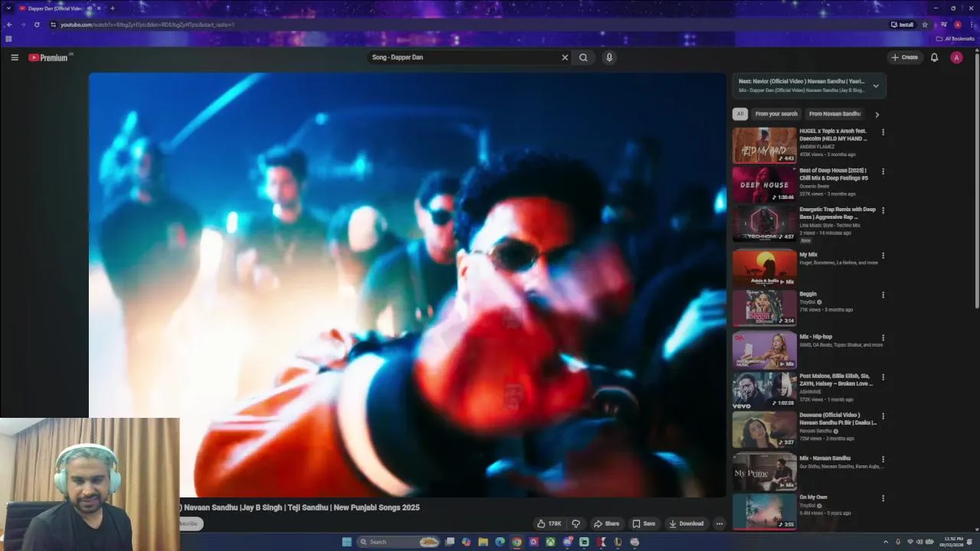The width and height of the screenshot is (980, 551).
Task: Open Chrome three-dot menu
Action: (x=972, y=24)
